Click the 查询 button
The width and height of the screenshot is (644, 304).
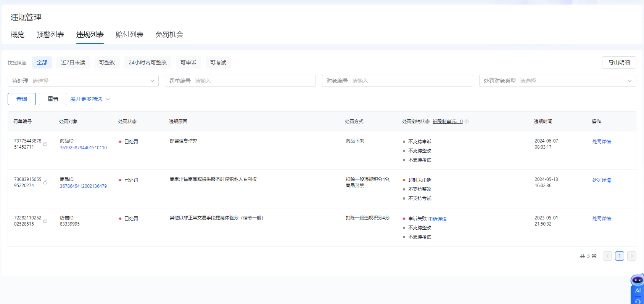(22, 99)
